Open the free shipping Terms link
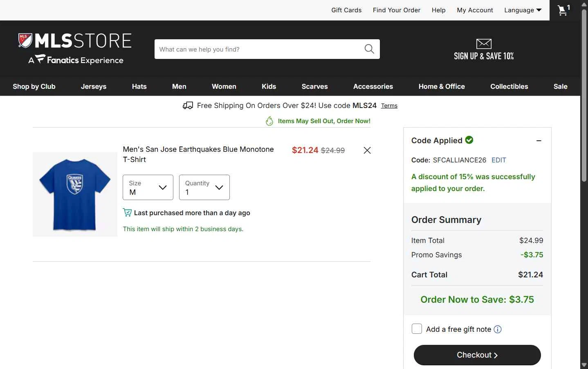Screen dimensions: 588x369 tap(389, 106)
